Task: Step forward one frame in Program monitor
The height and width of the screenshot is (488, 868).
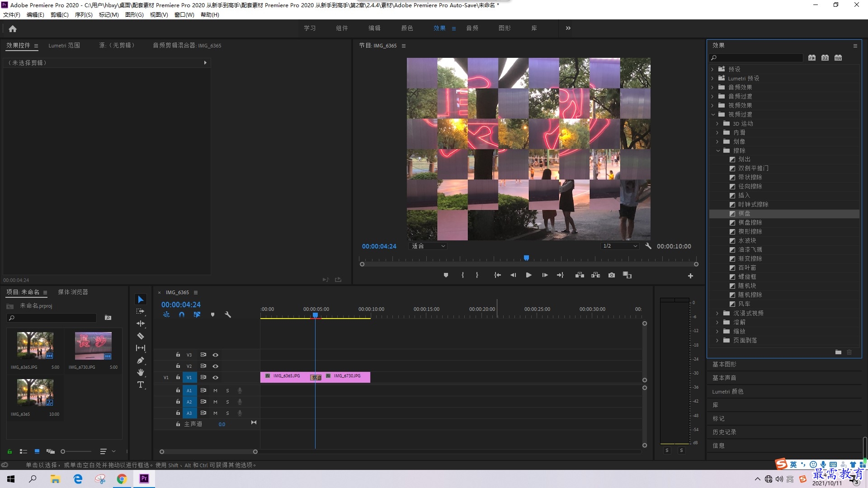Action: tap(545, 275)
